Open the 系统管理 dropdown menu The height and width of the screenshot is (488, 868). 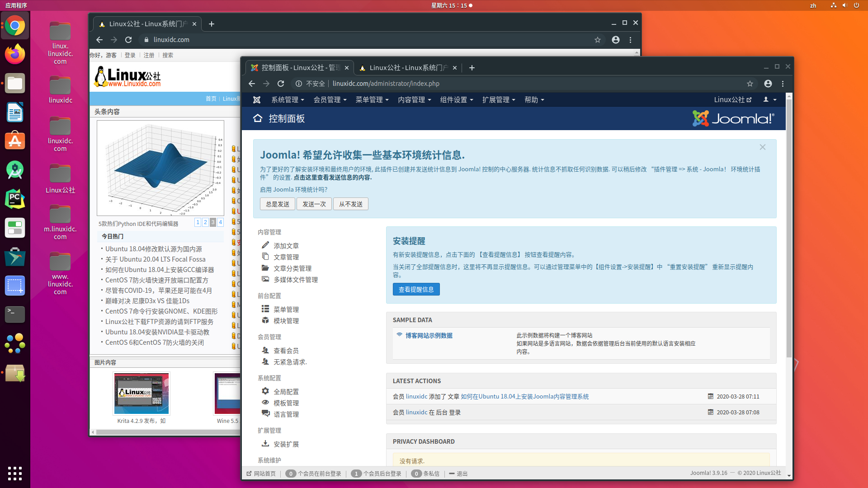[288, 100]
